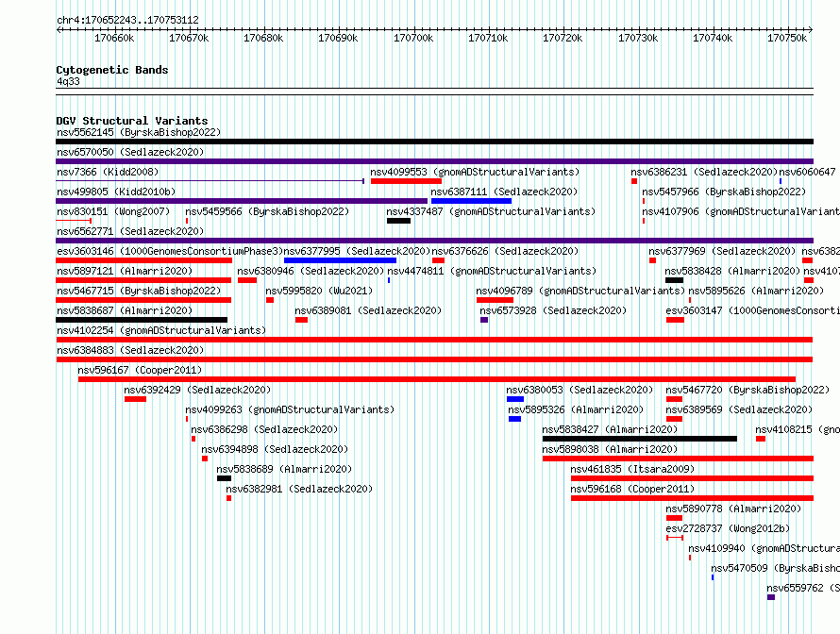
Task: Open nsv5898038 (Almarri2020) variant
Action: 610,449
